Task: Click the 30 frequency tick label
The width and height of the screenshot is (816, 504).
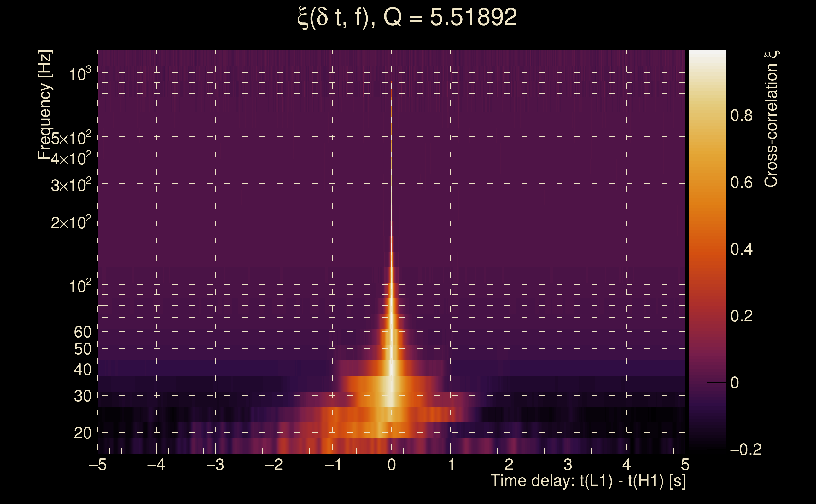Action: pos(82,396)
